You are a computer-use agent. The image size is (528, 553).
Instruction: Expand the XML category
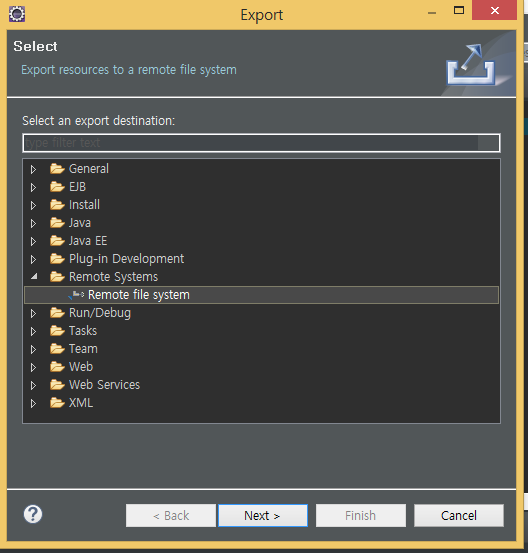coord(33,403)
